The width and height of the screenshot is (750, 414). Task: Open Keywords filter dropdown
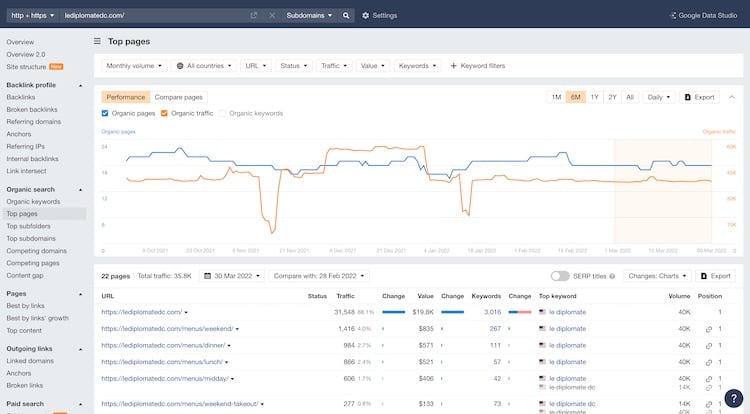pos(418,65)
